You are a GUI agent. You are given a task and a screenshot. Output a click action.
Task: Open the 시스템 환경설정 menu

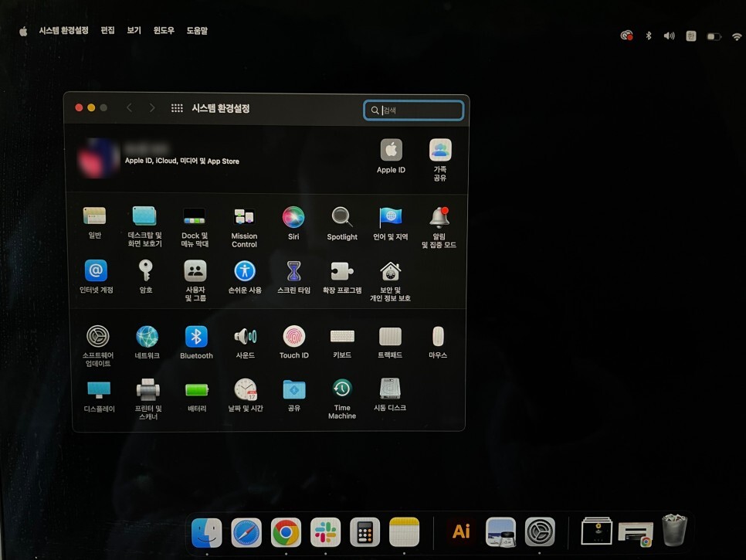point(64,30)
